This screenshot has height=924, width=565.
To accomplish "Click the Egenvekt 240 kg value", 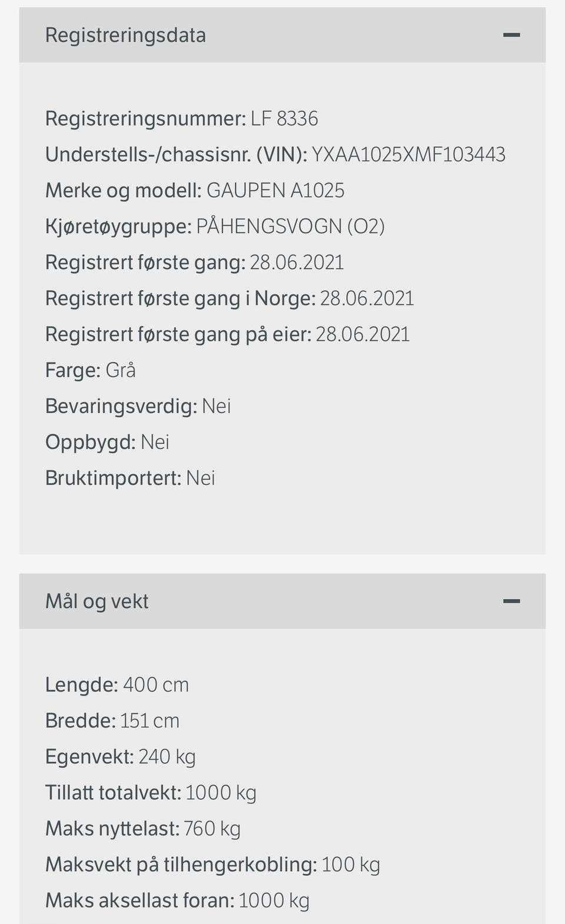I will [167, 757].
